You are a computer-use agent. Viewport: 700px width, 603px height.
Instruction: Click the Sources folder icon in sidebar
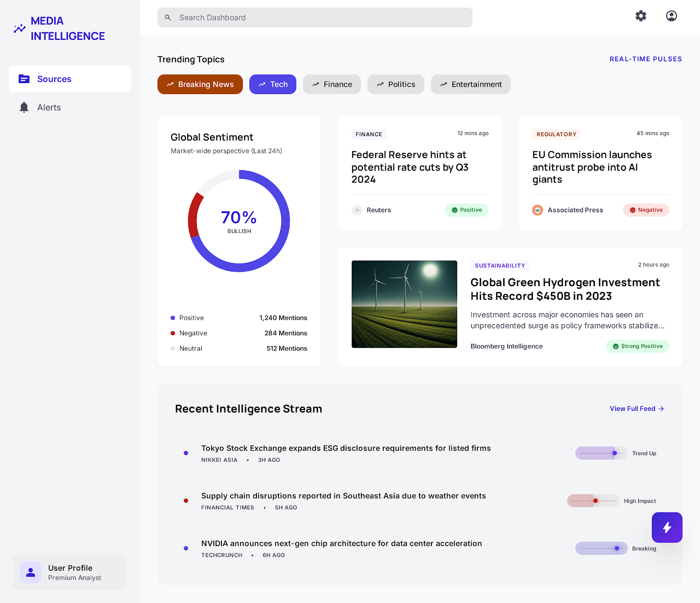point(24,79)
